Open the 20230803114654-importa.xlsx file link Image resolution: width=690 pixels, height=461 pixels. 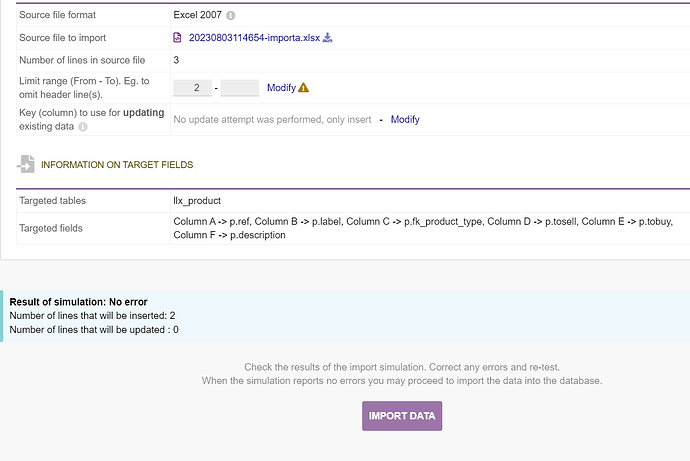(x=254, y=38)
